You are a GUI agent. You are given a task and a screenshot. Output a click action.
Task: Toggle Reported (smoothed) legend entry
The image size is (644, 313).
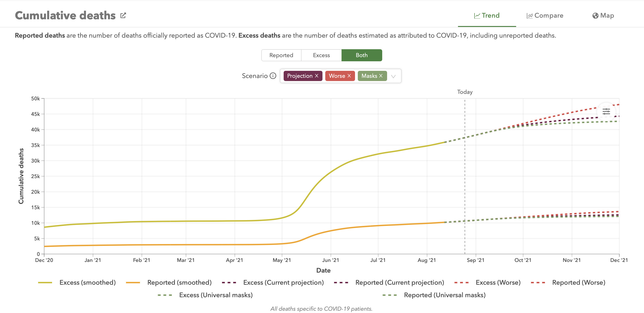click(x=179, y=282)
